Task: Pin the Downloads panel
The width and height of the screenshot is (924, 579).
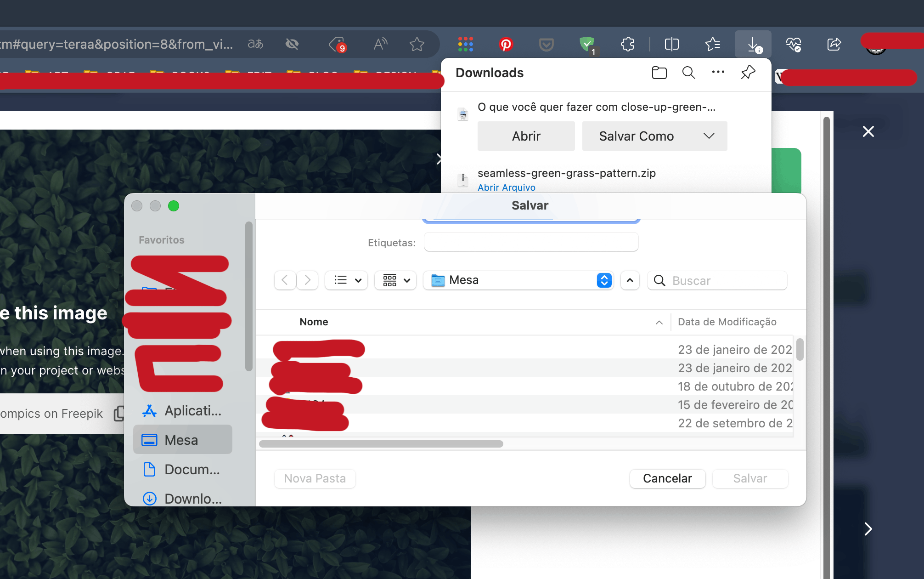Action: tap(748, 73)
